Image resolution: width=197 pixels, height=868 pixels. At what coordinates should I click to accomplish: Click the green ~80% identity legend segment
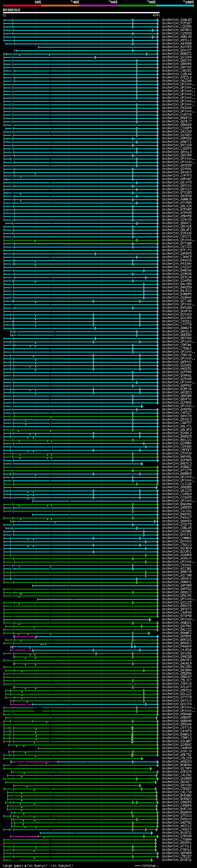point(137,6)
